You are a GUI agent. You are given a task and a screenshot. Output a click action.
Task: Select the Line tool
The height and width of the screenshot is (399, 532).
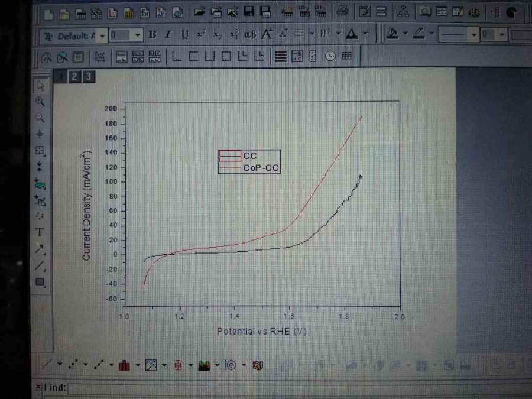click(x=40, y=266)
